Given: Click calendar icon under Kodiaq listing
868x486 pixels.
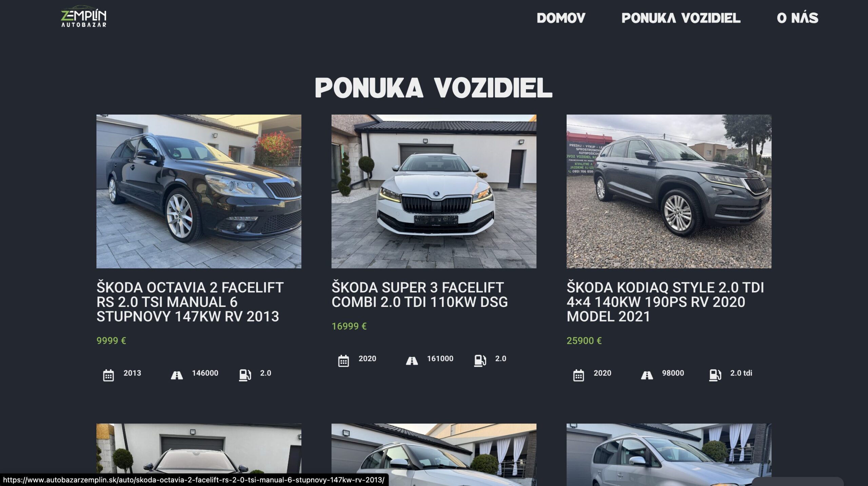Looking at the screenshot, I should pos(579,375).
